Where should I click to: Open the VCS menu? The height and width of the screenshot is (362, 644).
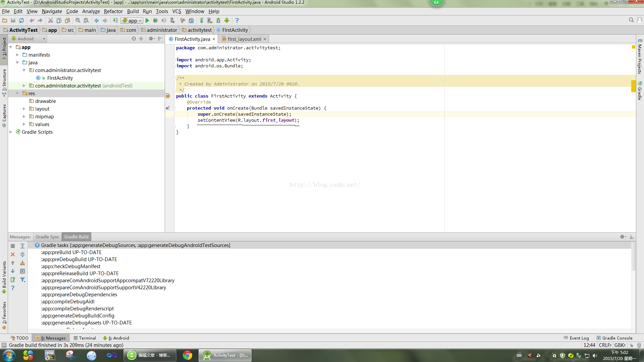coord(176,11)
